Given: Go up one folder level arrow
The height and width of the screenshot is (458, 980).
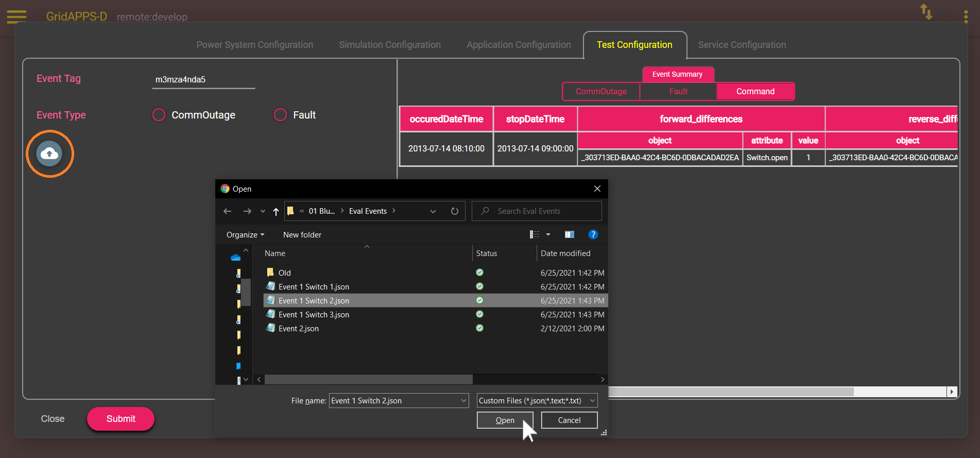Looking at the screenshot, I should 276,211.
